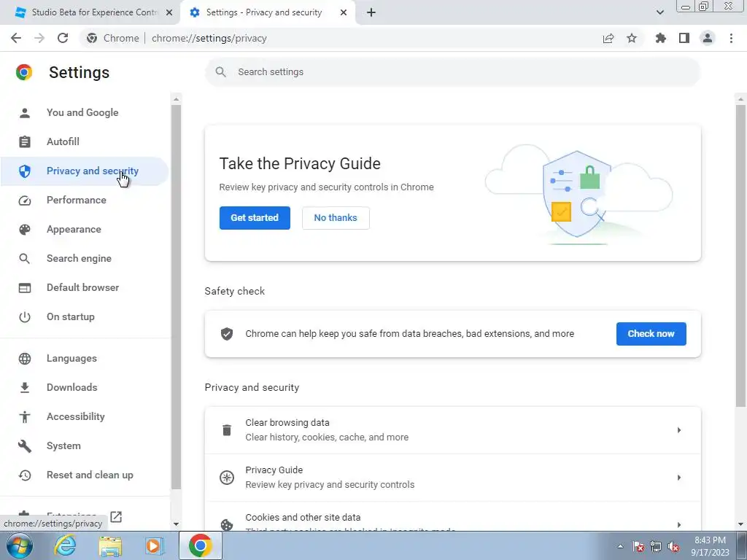Dismiss the guide with No thanks
The image size is (747, 560).
coord(336,218)
